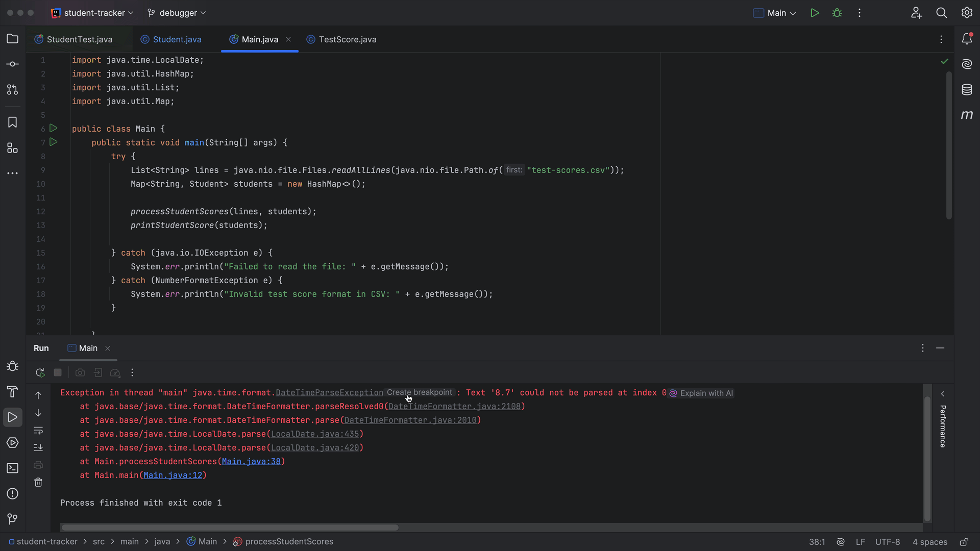Switch to the TestScore.java editor tab
The width and height of the screenshot is (980, 551).
[x=341, y=39]
